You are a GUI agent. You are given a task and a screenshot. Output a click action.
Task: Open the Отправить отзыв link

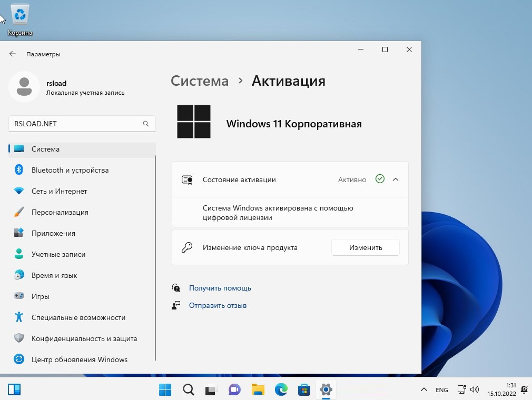(x=218, y=305)
